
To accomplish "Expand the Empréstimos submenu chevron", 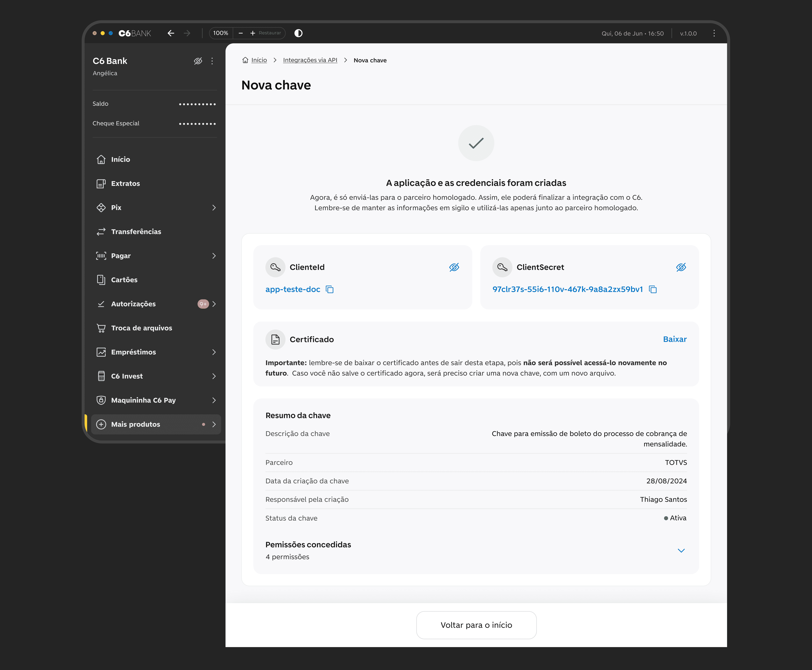I will click(214, 352).
